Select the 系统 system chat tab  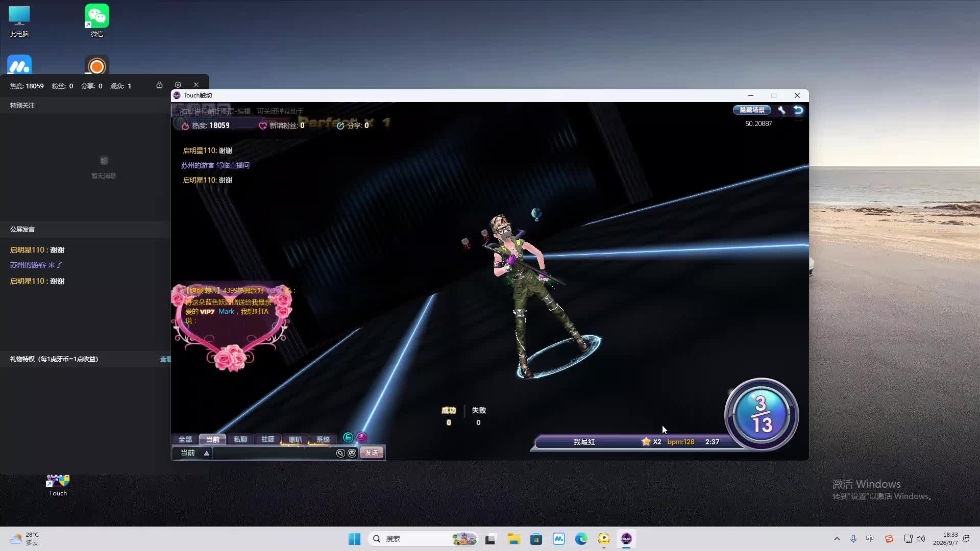(x=323, y=439)
